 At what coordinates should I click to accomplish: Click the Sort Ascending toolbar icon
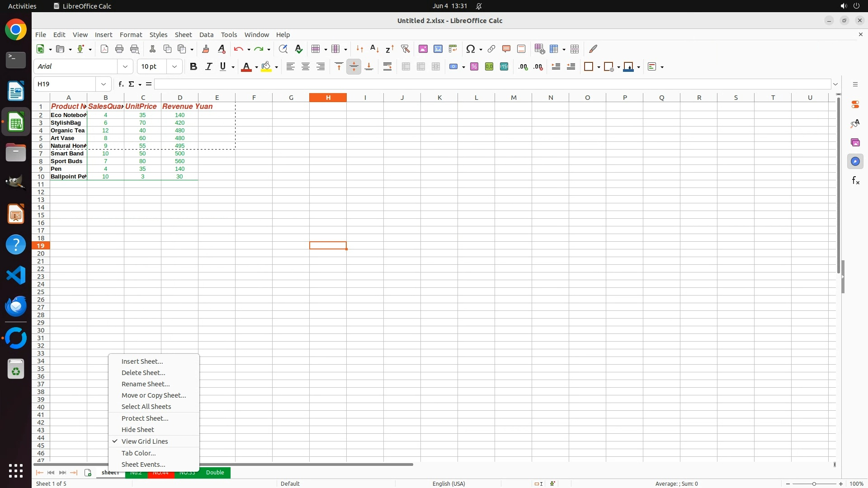tap(374, 49)
